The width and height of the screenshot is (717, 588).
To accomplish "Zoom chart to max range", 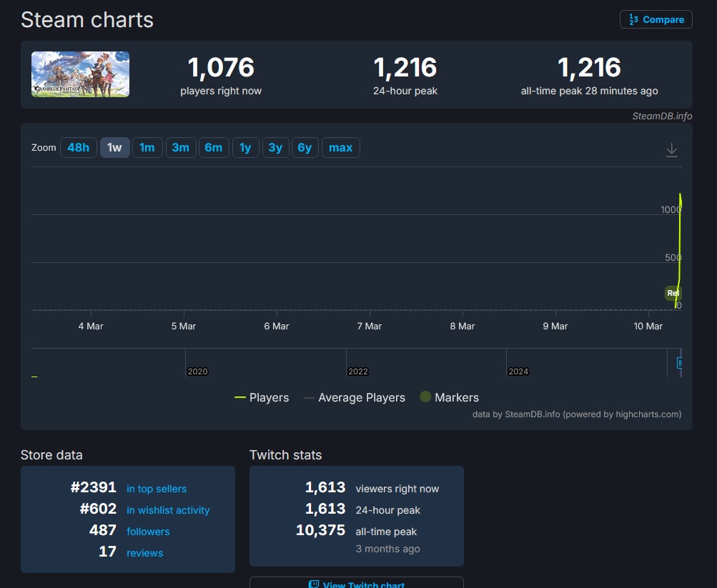I will [x=341, y=148].
